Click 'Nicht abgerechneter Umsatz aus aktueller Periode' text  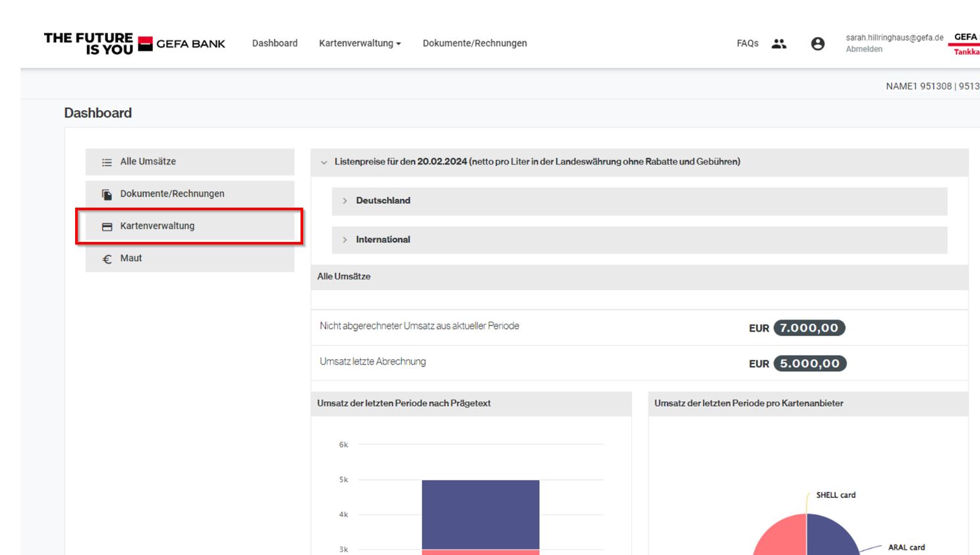419,326
